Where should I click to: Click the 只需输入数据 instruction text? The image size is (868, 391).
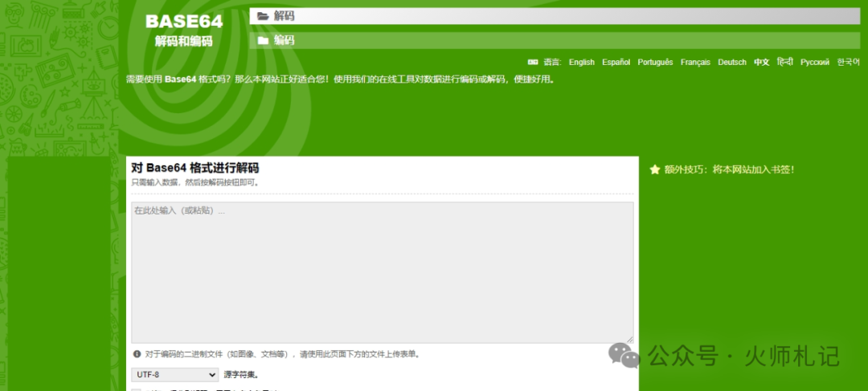[x=194, y=182]
